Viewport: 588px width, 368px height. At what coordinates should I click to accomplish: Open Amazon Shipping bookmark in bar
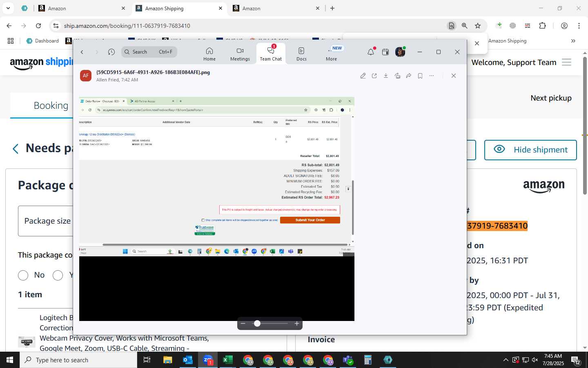click(507, 41)
